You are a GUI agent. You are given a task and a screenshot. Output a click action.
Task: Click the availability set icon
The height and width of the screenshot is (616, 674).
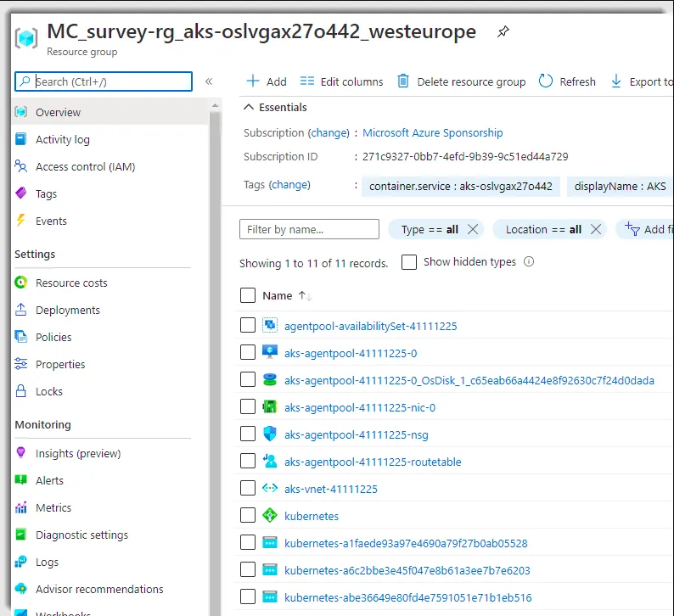pos(270,325)
